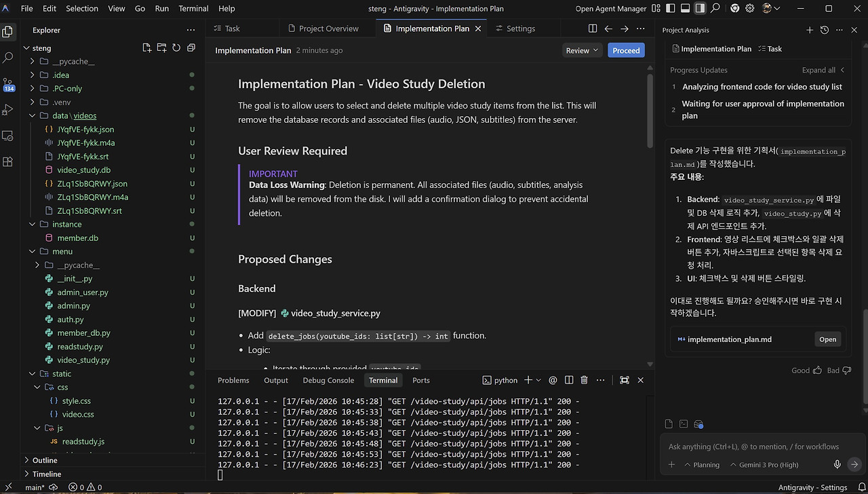Expand the .venv folder
The height and width of the screenshot is (494, 868).
32,102
